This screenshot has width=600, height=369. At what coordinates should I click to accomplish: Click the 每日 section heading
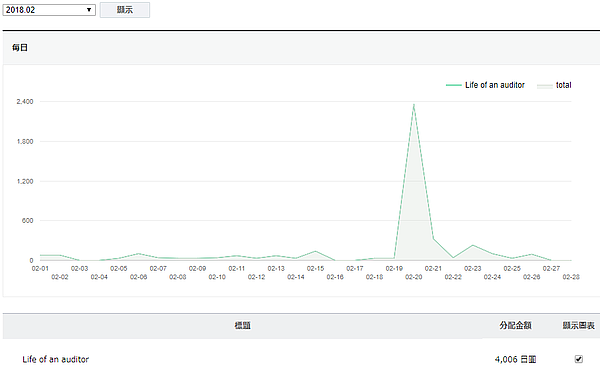tap(20, 47)
